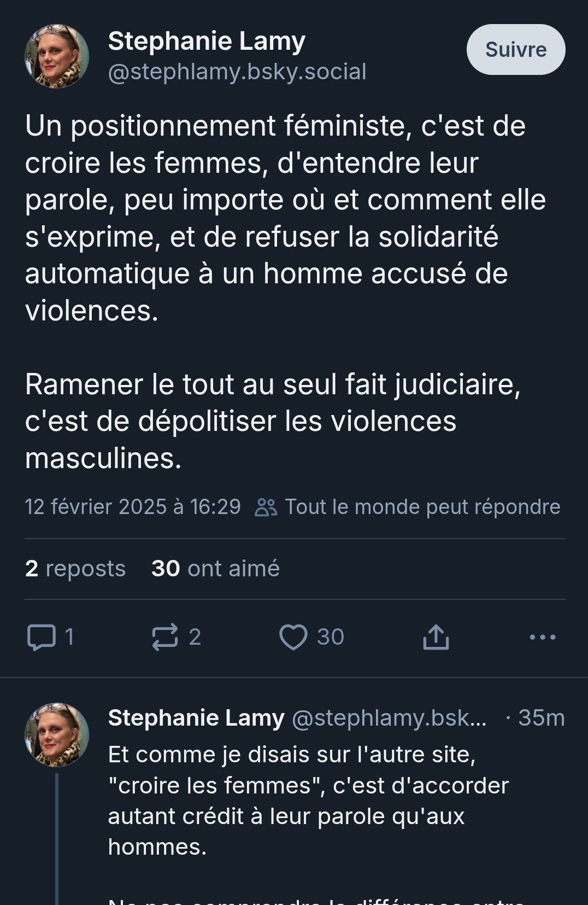Follow Stephanie Lamy with Suivre button

(x=515, y=50)
